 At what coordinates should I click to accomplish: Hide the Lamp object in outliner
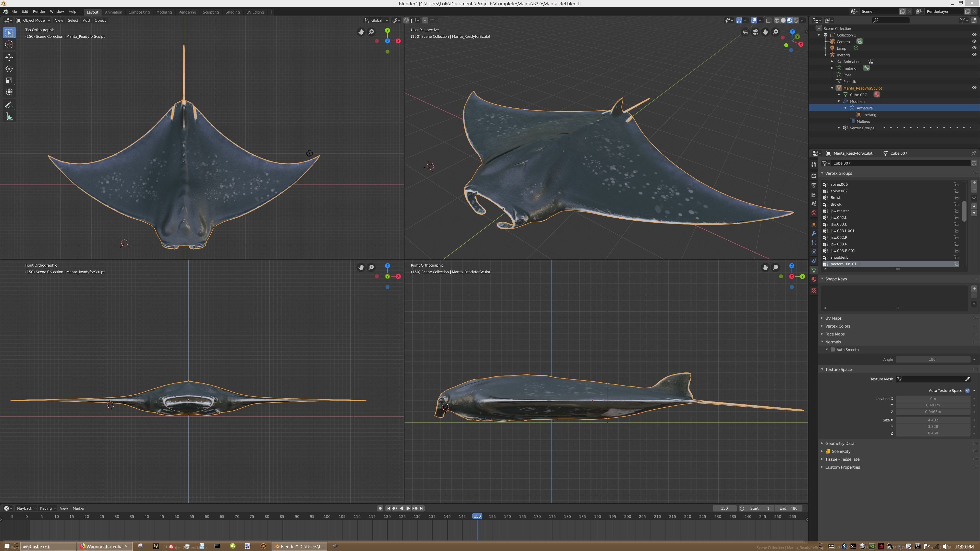pos(974,48)
